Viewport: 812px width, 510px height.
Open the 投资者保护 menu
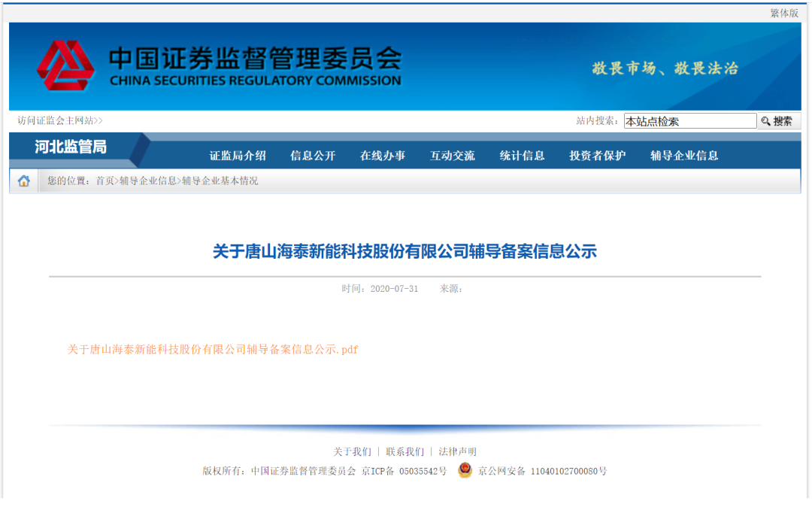point(598,156)
